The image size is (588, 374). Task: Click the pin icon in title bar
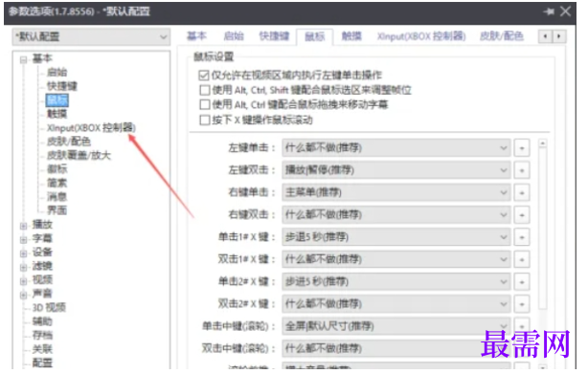(549, 11)
